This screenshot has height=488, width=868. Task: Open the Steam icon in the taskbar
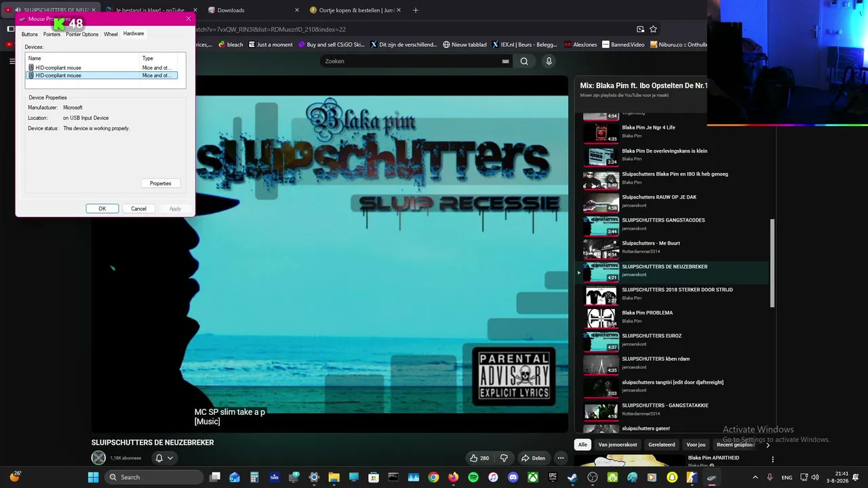(x=573, y=477)
